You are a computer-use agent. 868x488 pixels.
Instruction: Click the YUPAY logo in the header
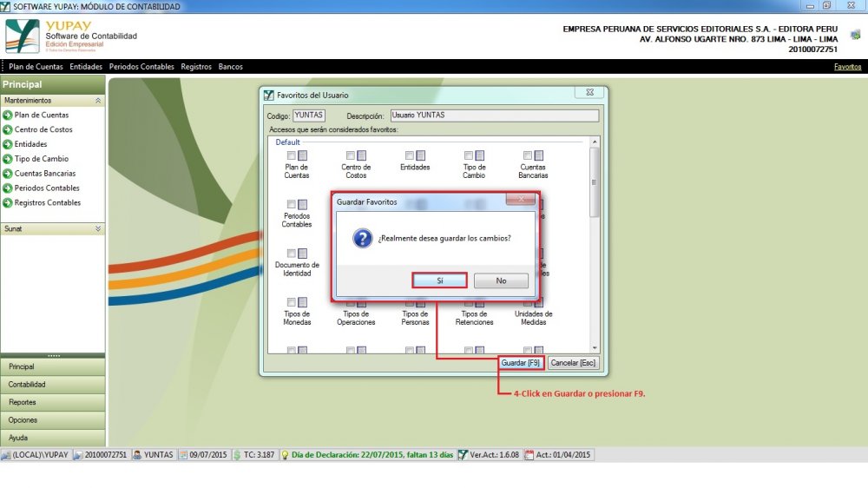[x=23, y=36]
